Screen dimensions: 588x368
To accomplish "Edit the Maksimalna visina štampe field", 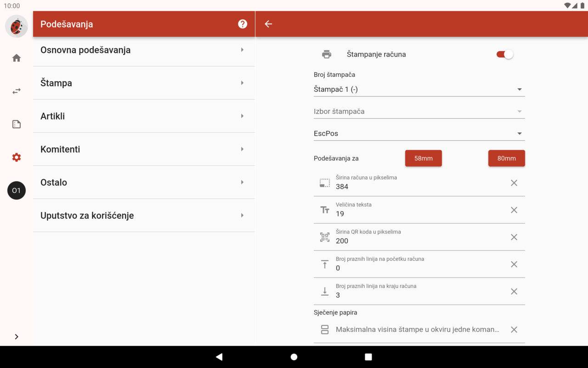I will point(419,329).
